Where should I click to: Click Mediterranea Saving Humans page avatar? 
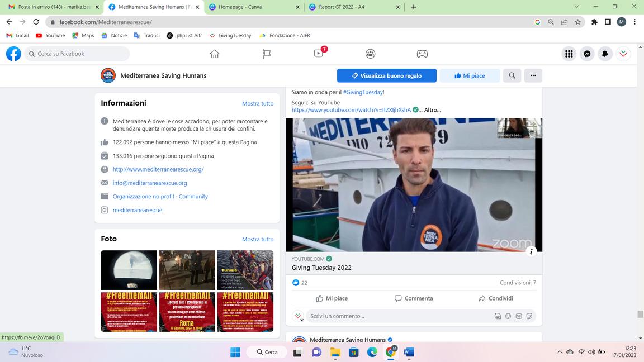108,75
